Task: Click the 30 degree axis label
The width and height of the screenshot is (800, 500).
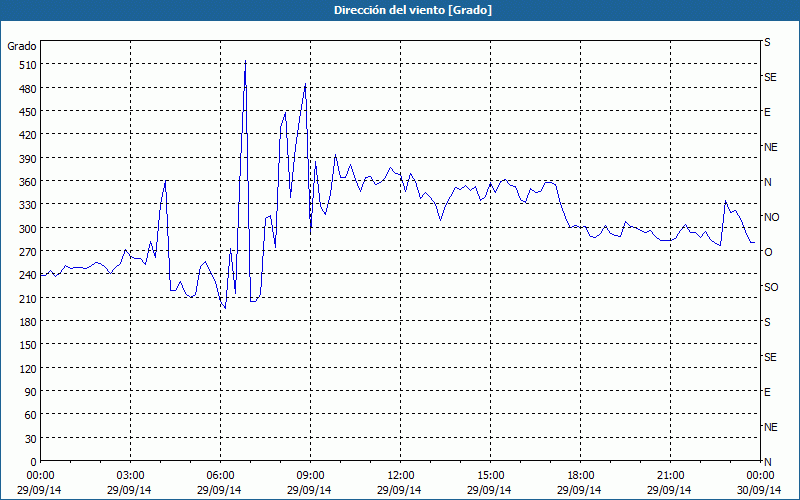Action: [31, 439]
